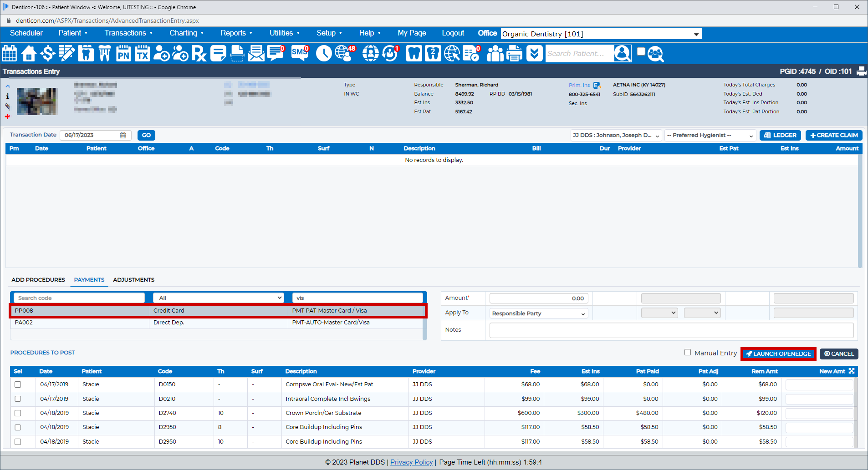Collapse patient header using the up chevron
This screenshot has width=868, height=470.
click(7, 86)
